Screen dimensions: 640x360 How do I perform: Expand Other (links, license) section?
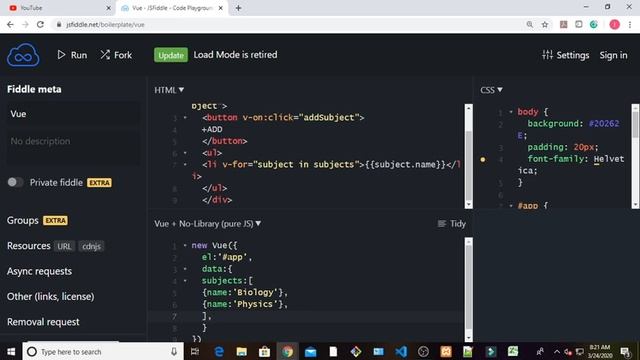(x=50, y=296)
